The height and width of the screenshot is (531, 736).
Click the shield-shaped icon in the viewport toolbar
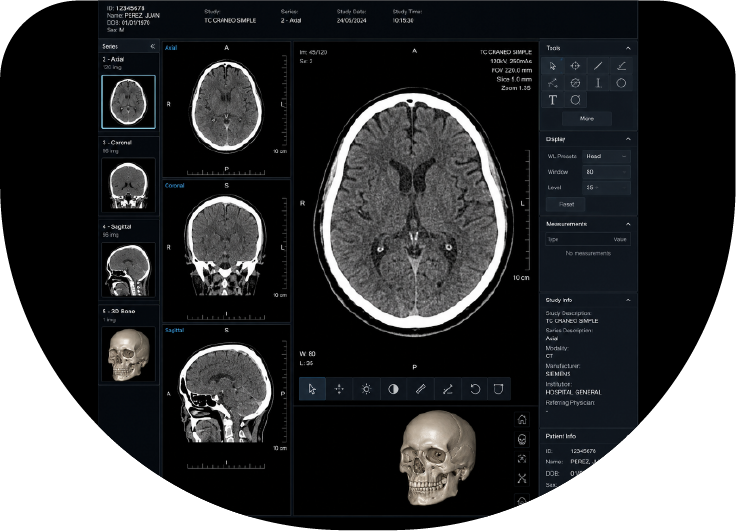(x=498, y=389)
